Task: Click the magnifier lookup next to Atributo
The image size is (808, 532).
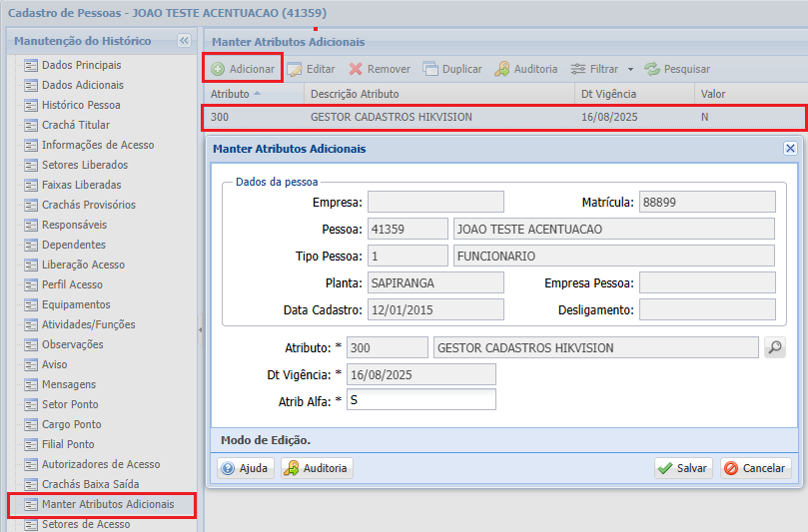Action: [775, 347]
